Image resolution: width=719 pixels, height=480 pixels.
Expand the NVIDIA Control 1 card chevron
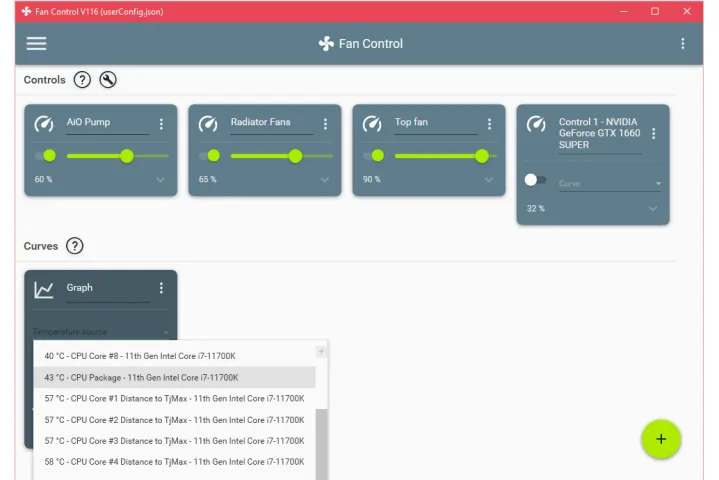[653, 209]
